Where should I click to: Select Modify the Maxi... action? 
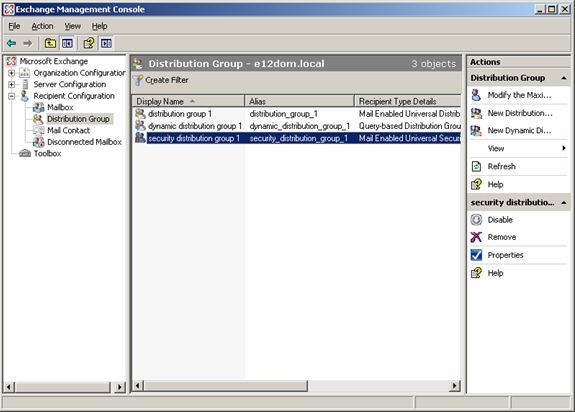[x=519, y=95]
